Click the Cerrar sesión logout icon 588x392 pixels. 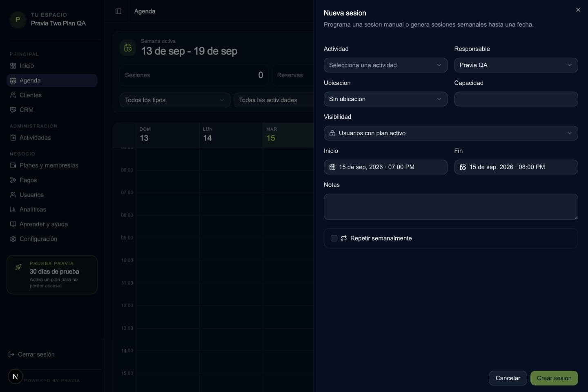tap(11, 354)
